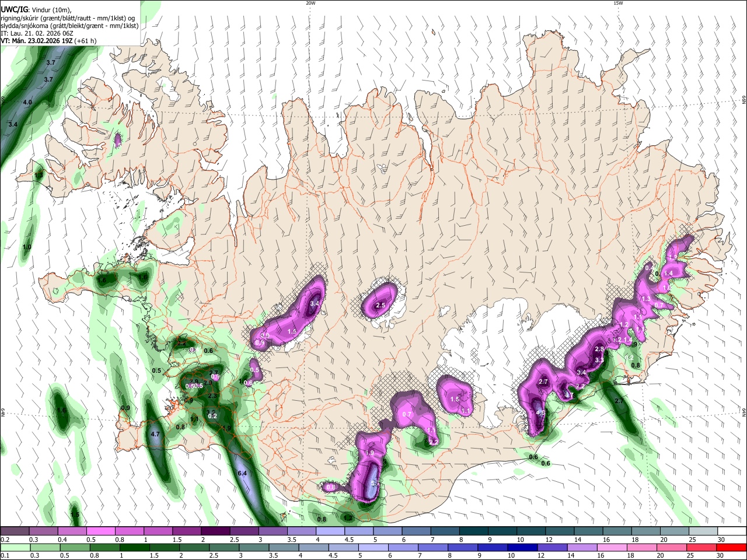
Task: Select the bright pink 0.5 snow legend swatch
Action: pos(100,531)
